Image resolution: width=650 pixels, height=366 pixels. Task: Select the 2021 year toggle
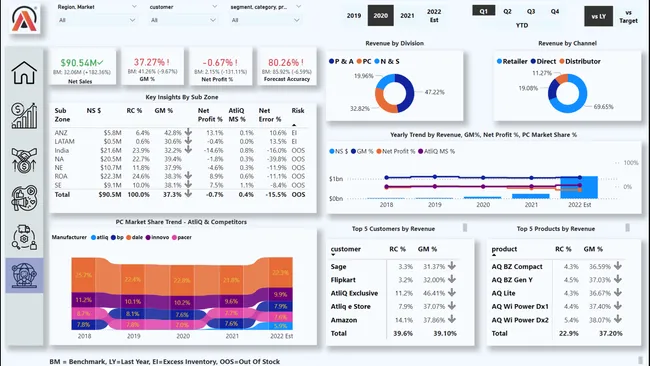pos(407,15)
